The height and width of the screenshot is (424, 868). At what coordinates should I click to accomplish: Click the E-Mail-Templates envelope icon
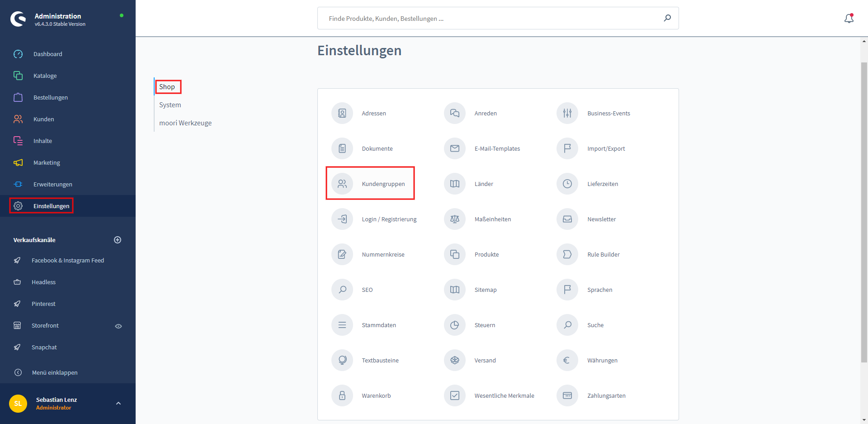click(455, 148)
